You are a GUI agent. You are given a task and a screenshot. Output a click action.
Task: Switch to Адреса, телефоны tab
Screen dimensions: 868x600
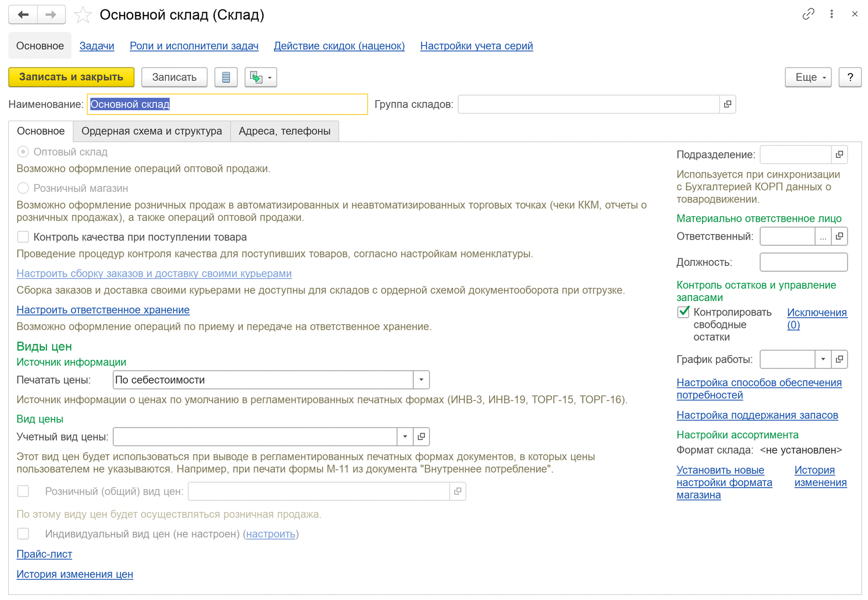click(284, 131)
